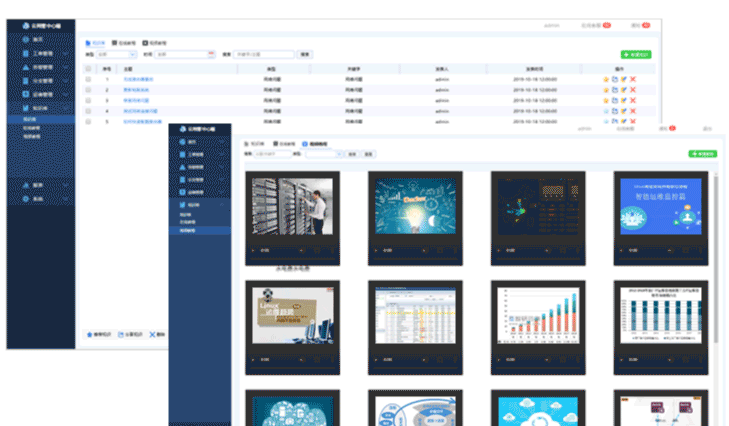Check the checkbox for row 5

pos(88,121)
